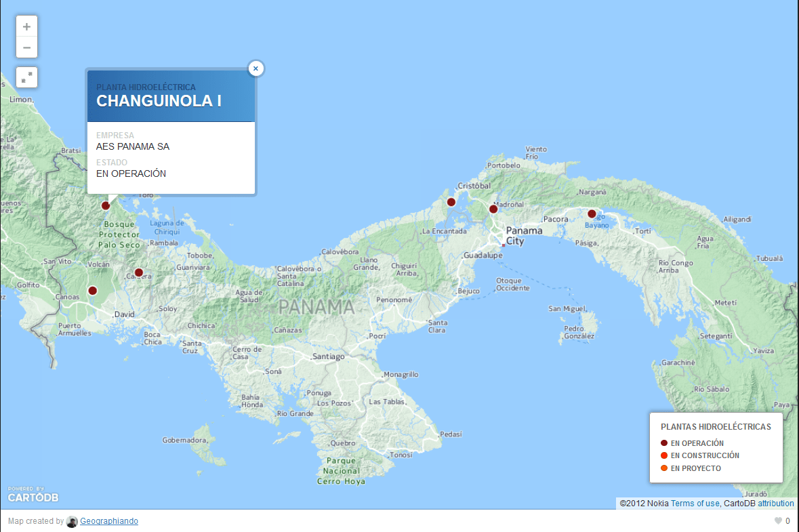Click the Panama City map label
This screenshot has height=532, width=799.
click(x=523, y=235)
